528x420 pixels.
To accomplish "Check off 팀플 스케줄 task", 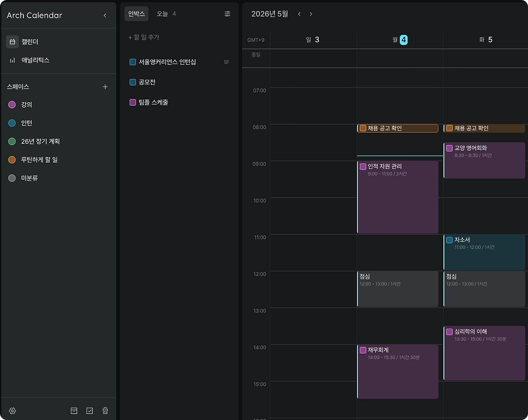I will 133,102.
